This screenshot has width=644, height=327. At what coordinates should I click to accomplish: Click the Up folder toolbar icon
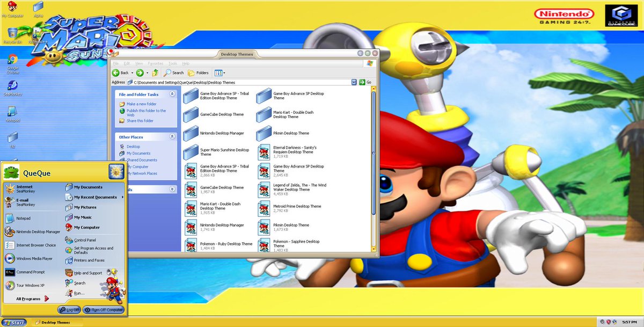click(155, 72)
